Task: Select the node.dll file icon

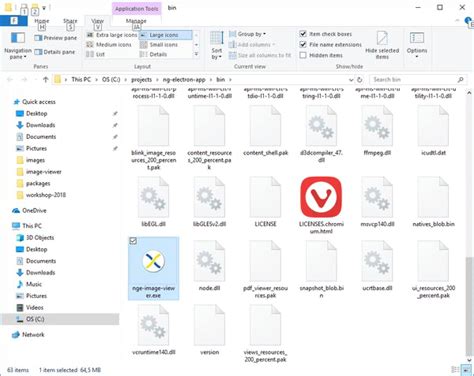Action: coord(209,261)
